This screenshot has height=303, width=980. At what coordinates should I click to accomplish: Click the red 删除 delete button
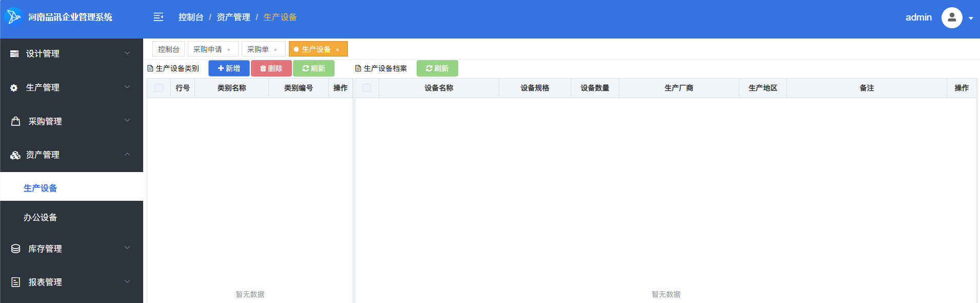click(271, 68)
